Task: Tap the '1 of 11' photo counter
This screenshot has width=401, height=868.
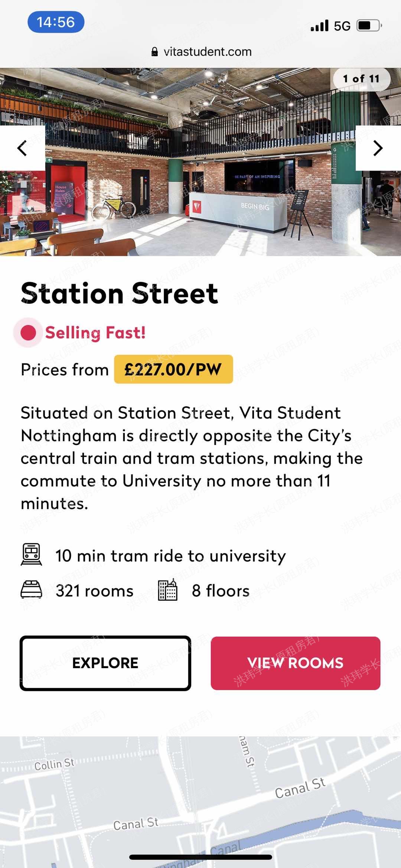Action: coord(361,79)
